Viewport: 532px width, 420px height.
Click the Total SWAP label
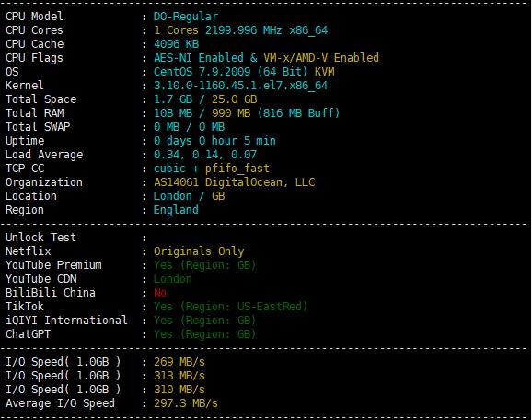[x=38, y=127]
